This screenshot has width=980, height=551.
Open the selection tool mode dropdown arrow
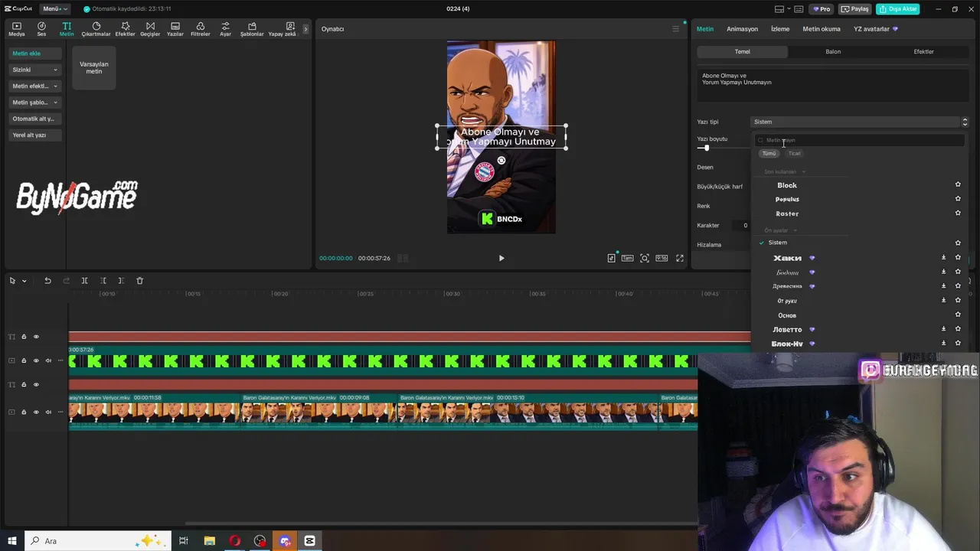24,281
